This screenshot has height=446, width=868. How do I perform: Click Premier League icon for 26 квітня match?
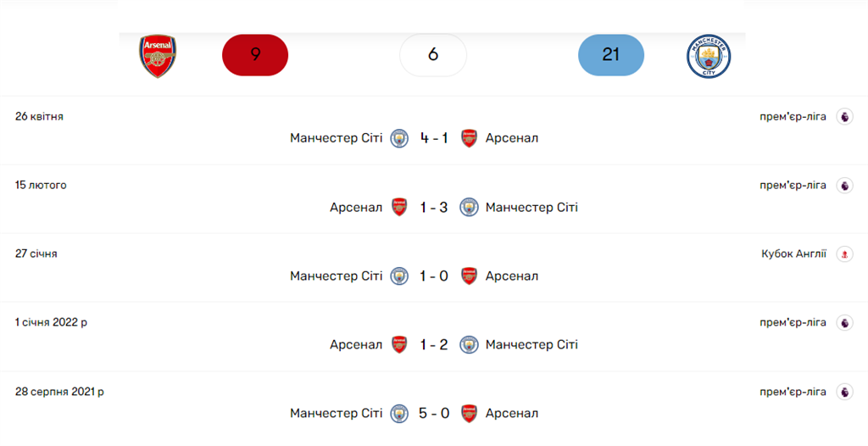(844, 117)
